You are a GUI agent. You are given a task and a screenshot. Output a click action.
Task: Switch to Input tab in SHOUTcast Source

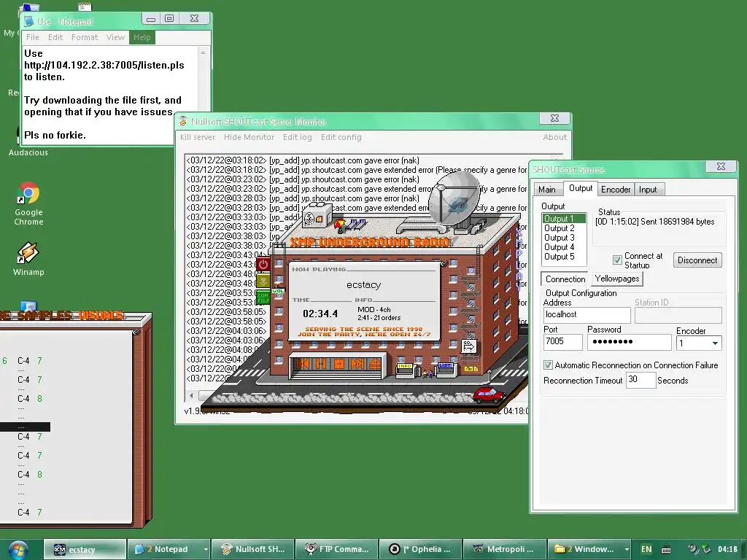(x=648, y=190)
